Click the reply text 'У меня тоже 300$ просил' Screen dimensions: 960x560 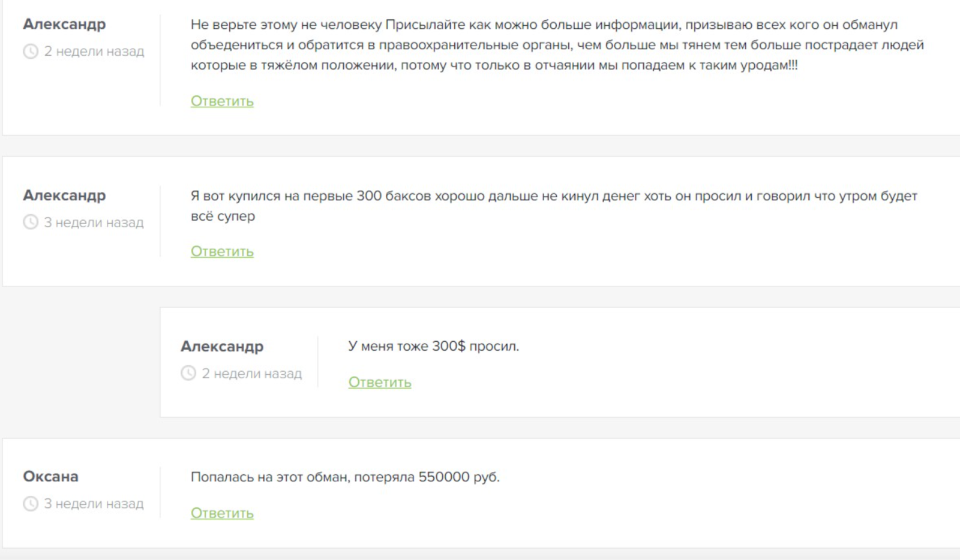[433, 347]
